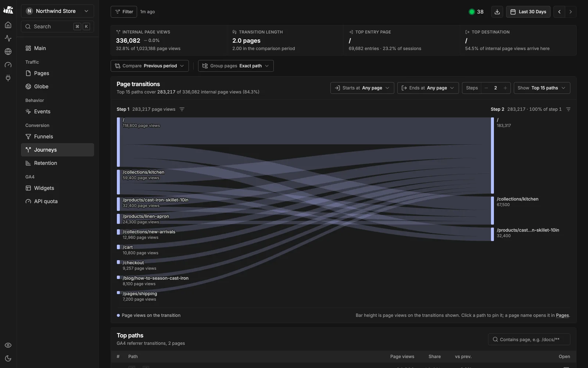The width and height of the screenshot is (588, 368).
Task: Follow the Pages link in chart footnote
Action: (x=562, y=315)
